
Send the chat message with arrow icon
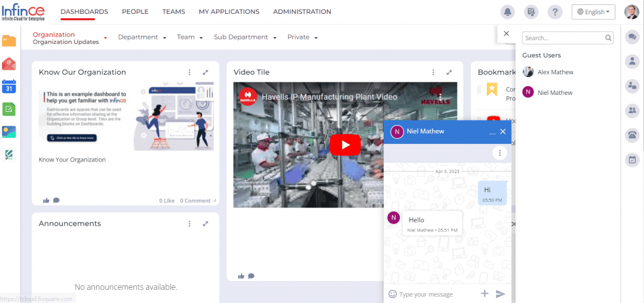click(x=501, y=294)
